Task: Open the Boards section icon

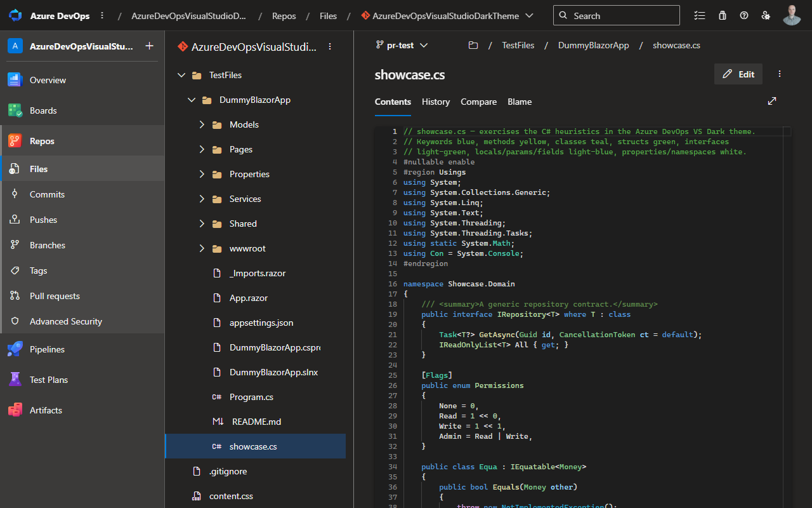Action: pyautogui.click(x=15, y=110)
